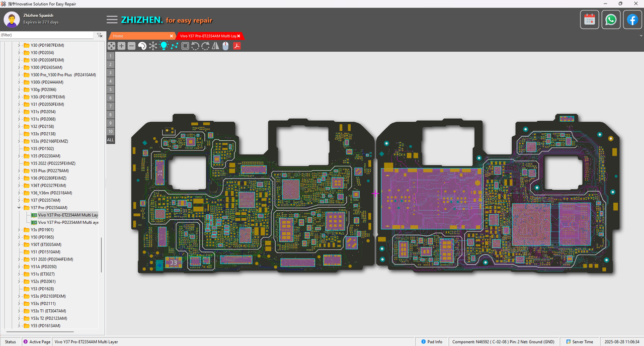This screenshot has height=346, width=644.
Task: Expand the Y37 (PD2357AM) folder
Action: click(19, 200)
